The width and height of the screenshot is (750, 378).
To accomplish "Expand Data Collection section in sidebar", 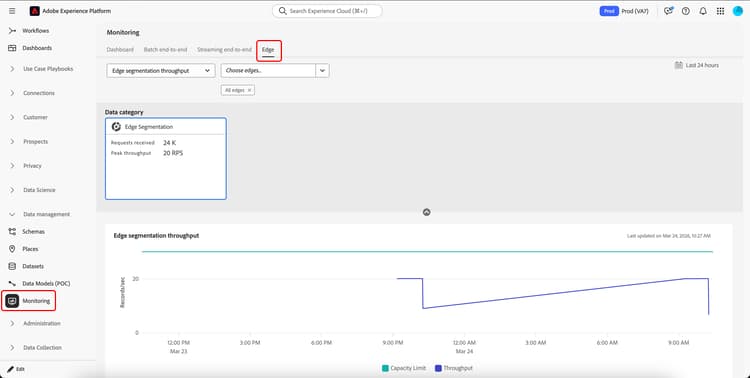I will coord(12,348).
